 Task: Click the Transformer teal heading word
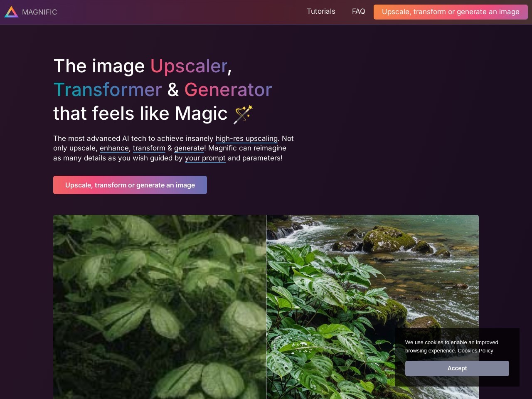108,90
